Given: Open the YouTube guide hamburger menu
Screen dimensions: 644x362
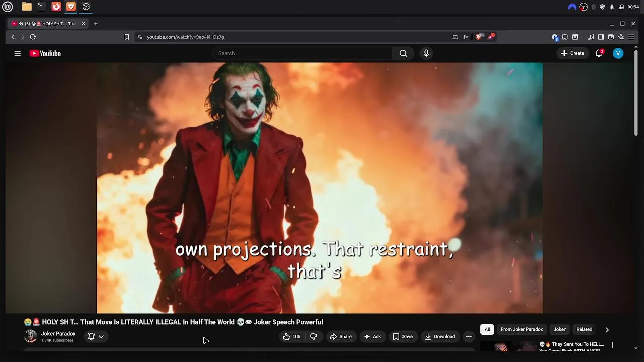Looking at the screenshot, I should (x=18, y=53).
